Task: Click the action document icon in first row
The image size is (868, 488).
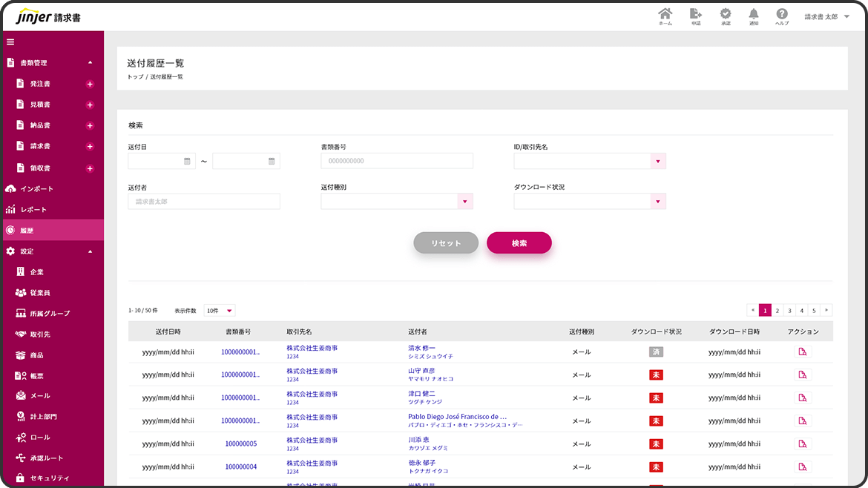Action: point(802,352)
